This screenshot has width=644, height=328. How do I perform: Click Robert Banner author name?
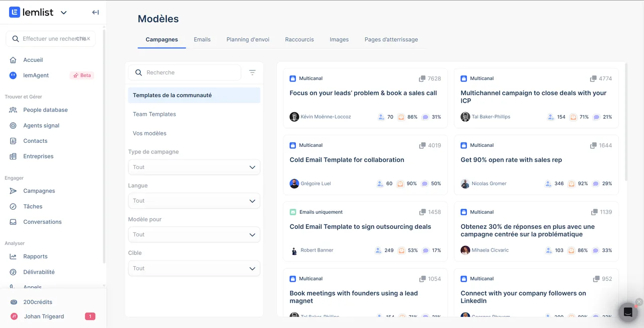pos(317,250)
